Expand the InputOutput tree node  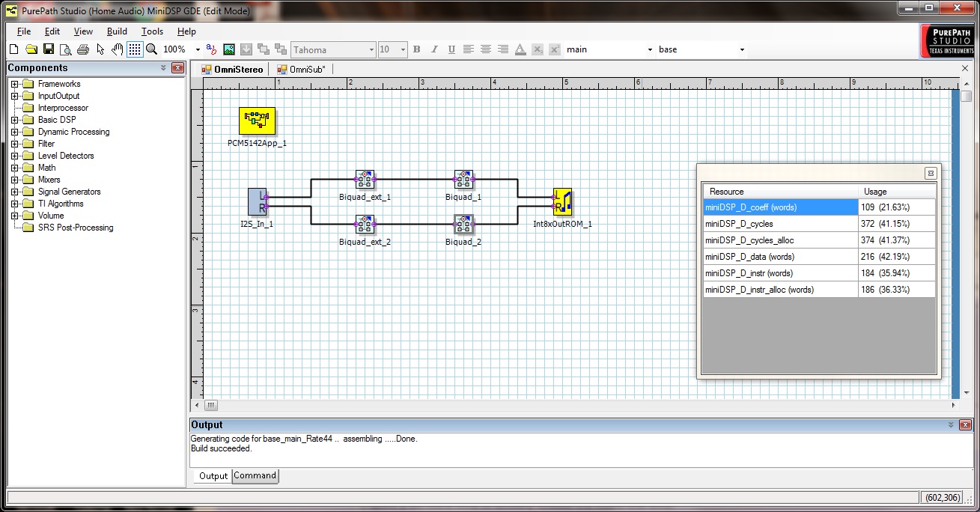pos(14,96)
